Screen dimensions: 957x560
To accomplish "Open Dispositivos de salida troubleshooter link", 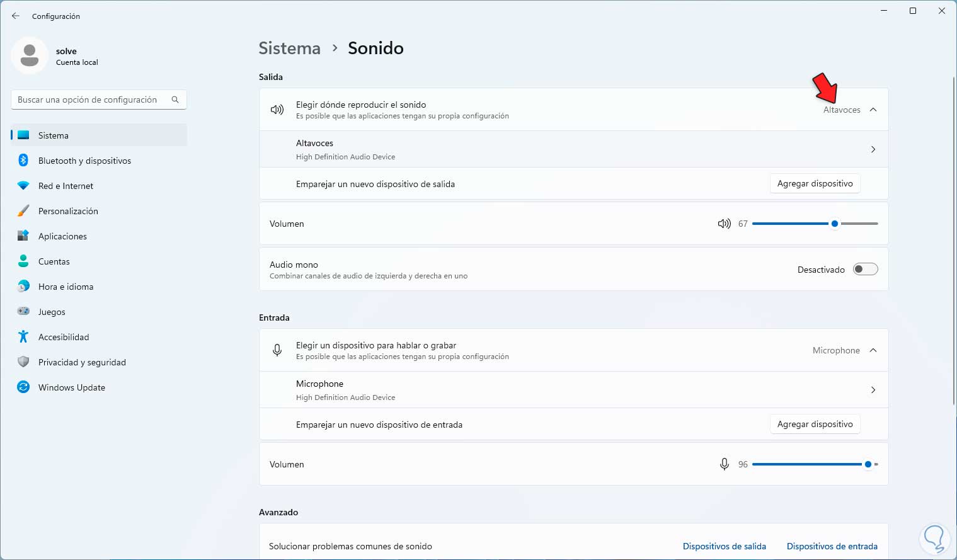I will click(724, 546).
